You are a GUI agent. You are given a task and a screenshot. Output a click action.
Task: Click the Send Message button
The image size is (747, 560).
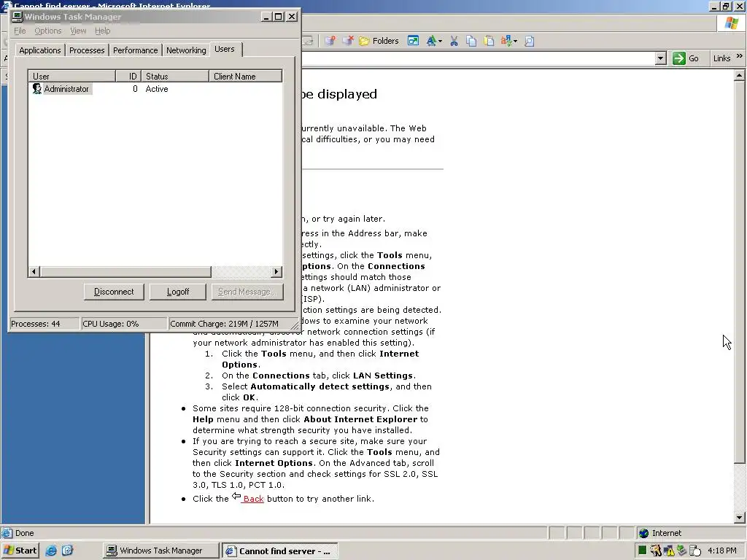(x=247, y=292)
